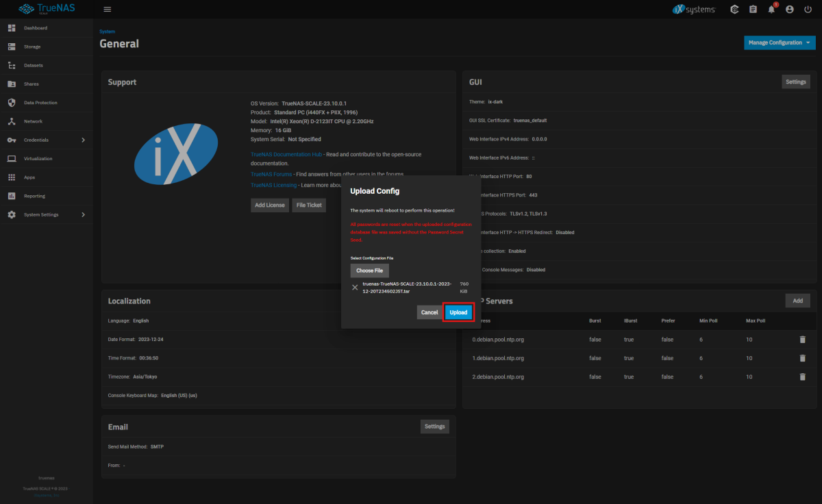Click the Prefer column header
The width and height of the screenshot is (822, 504).
click(668, 320)
